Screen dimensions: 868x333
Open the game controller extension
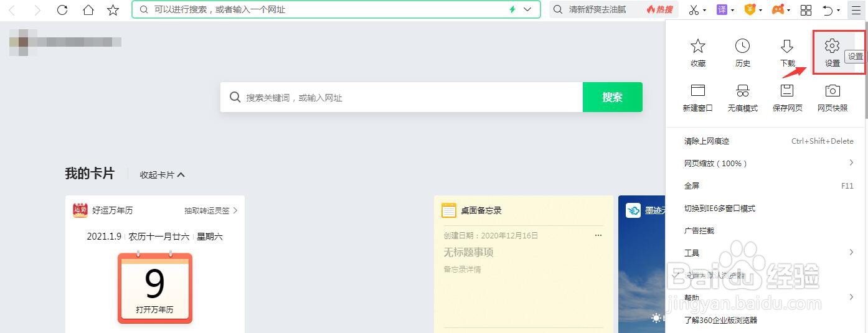(x=778, y=9)
